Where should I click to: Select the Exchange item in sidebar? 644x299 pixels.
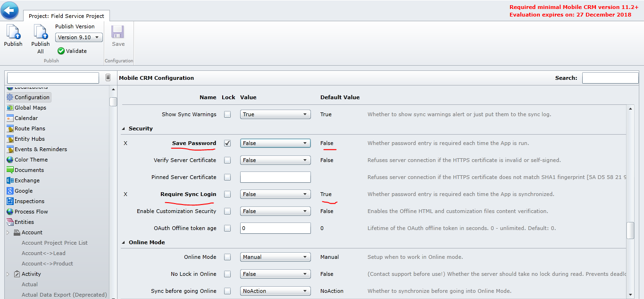(x=27, y=180)
